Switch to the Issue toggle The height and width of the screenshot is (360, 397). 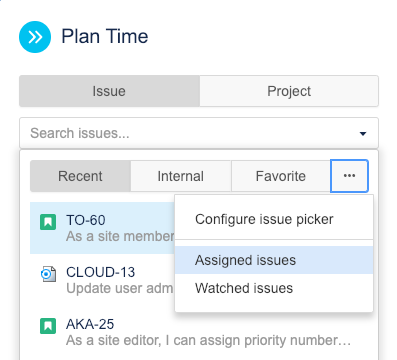(x=109, y=91)
